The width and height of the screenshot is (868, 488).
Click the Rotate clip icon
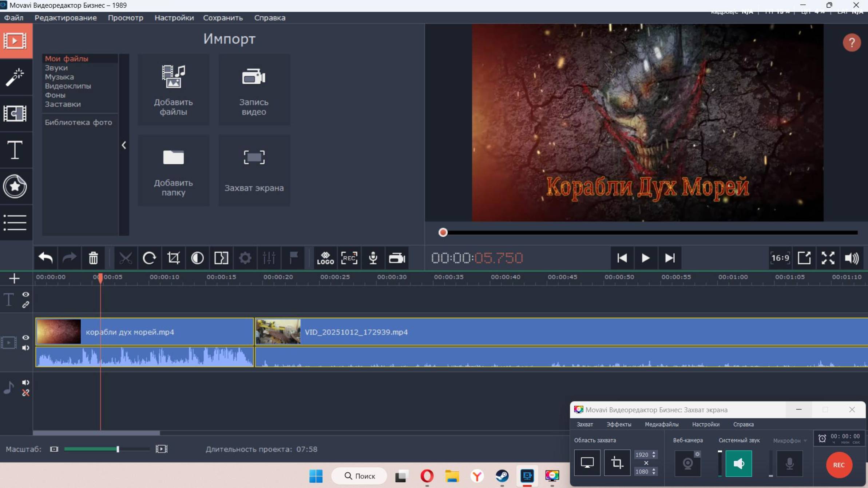point(149,258)
